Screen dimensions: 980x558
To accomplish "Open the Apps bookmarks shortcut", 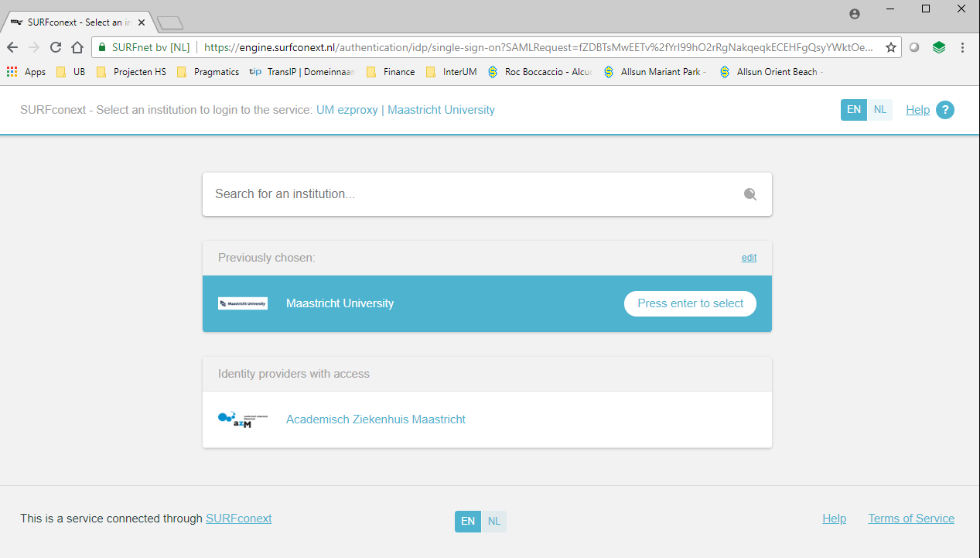I will pos(26,72).
